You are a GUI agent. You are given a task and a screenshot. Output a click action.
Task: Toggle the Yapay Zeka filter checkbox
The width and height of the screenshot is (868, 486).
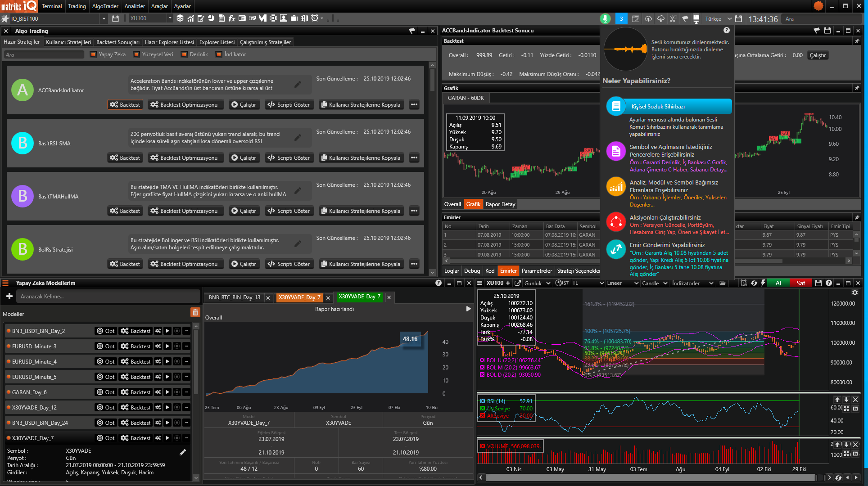tap(93, 54)
